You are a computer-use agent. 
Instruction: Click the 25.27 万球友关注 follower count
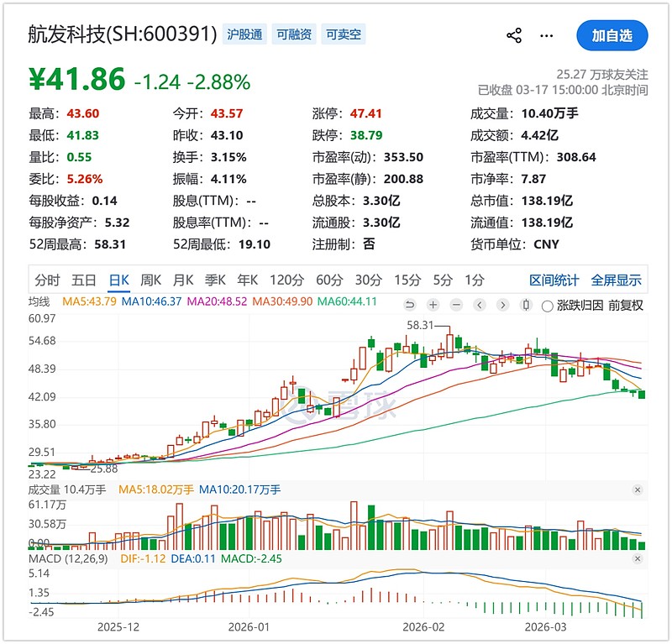pyautogui.click(x=602, y=75)
